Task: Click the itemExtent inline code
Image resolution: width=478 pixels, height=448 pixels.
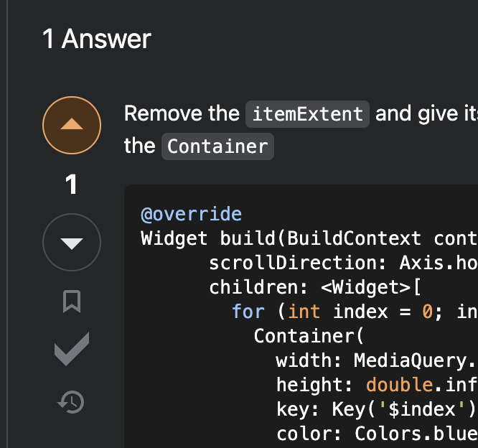Action: coord(307,114)
